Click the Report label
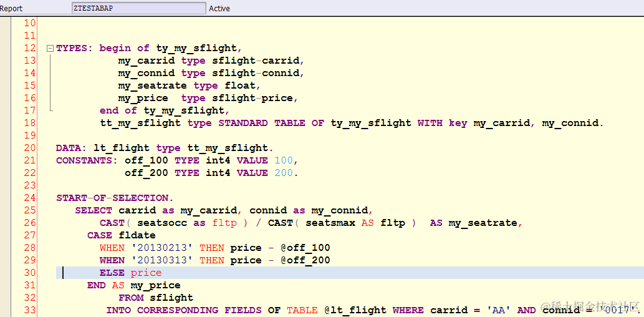 11,8
